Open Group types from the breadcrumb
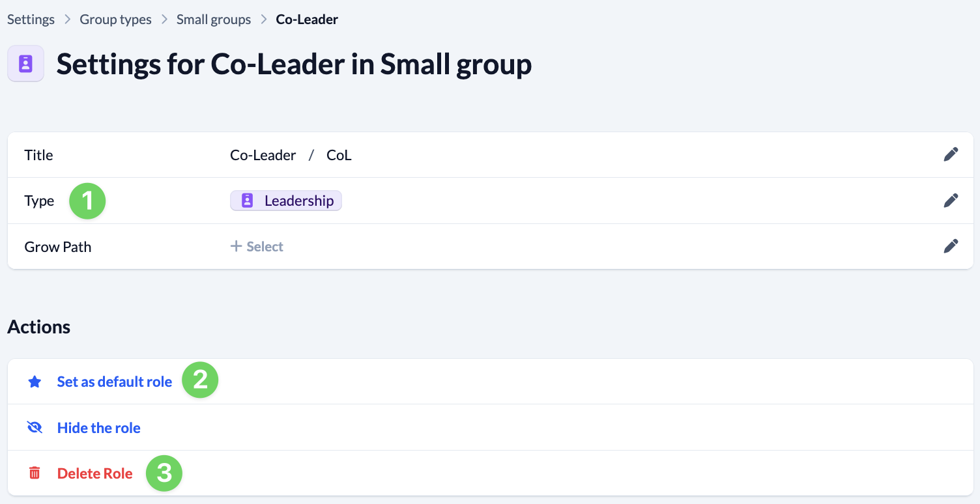 coord(115,19)
